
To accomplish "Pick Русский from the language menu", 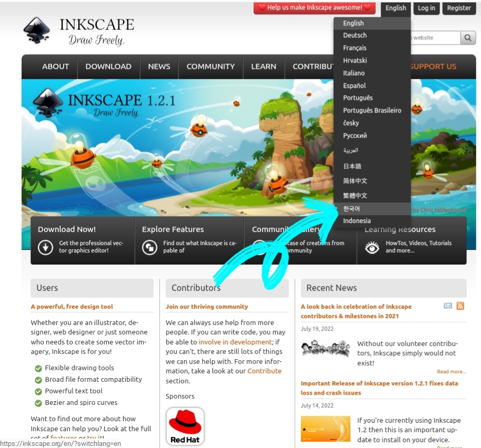I will (x=372, y=136).
